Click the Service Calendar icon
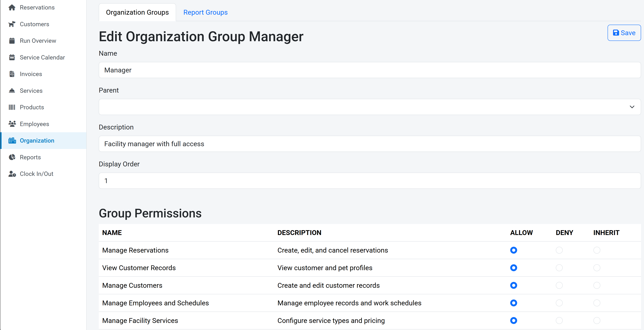Viewport: 644px width, 330px height. 12,57
